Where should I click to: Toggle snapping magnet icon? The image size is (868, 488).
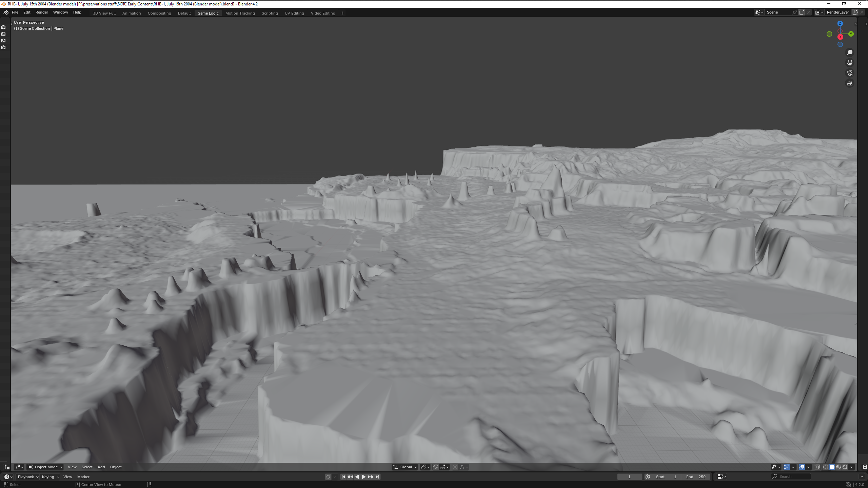(x=436, y=467)
